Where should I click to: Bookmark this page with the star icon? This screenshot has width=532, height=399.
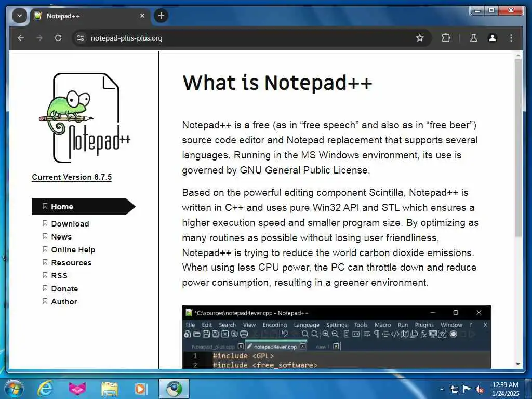420,38
